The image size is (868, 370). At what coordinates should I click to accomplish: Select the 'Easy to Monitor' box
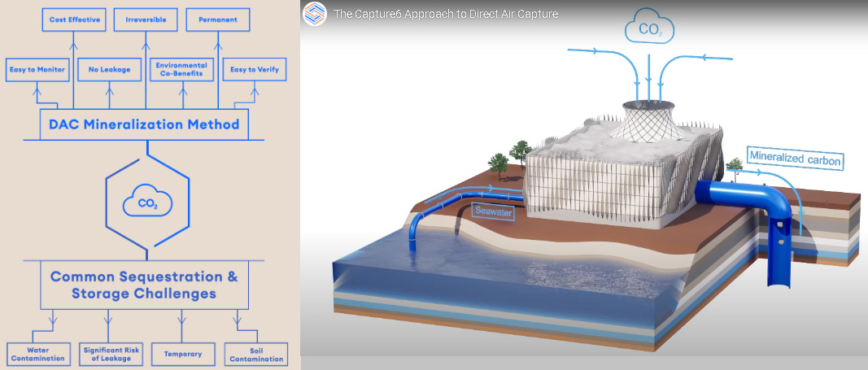(x=37, y=70)
